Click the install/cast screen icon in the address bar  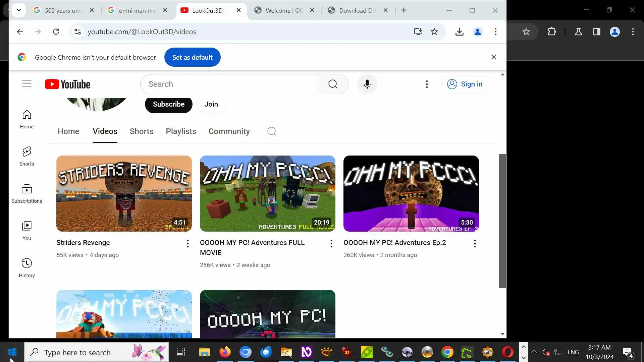[418, 32]
